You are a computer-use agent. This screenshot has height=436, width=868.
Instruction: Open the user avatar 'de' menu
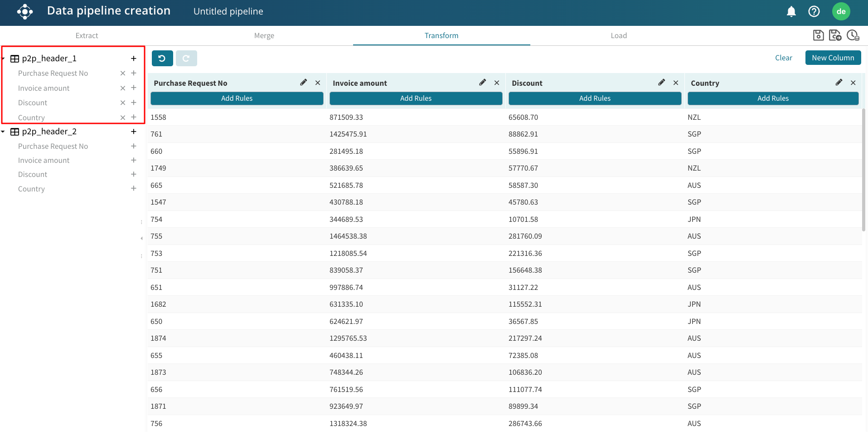[x=841, y=11]
